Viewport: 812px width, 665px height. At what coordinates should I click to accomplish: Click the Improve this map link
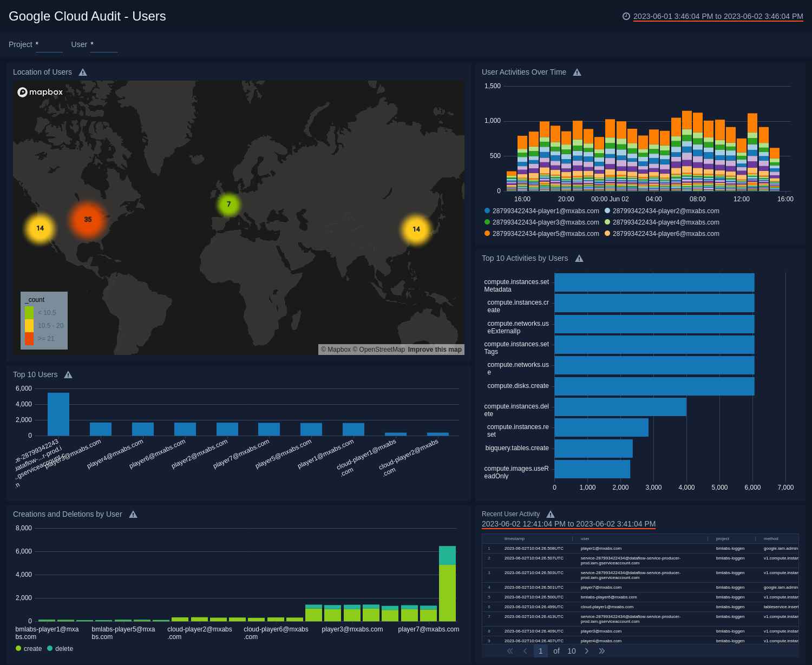435,350
